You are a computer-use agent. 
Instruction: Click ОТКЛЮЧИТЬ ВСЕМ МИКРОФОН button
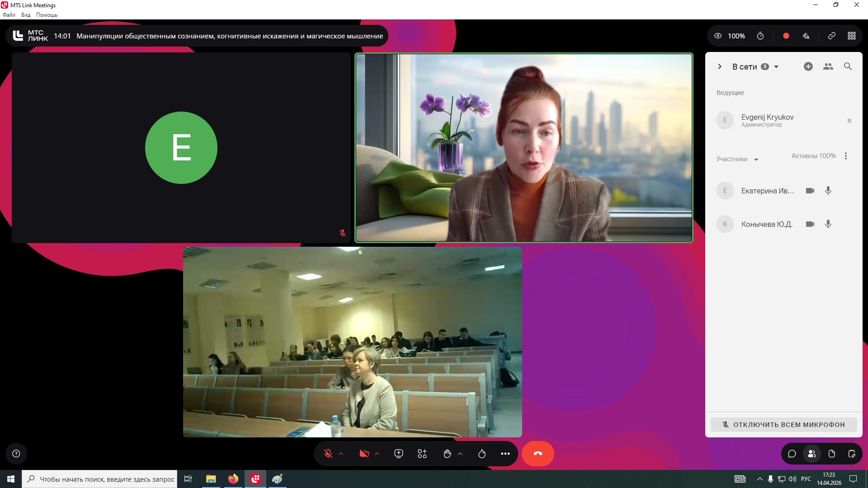(783, 424)
